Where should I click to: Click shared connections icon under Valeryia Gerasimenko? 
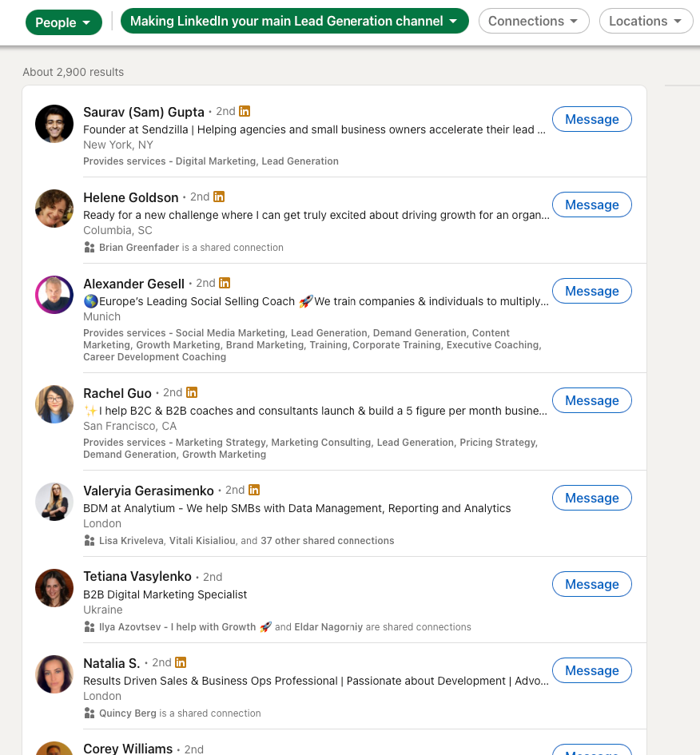[89, 541]
